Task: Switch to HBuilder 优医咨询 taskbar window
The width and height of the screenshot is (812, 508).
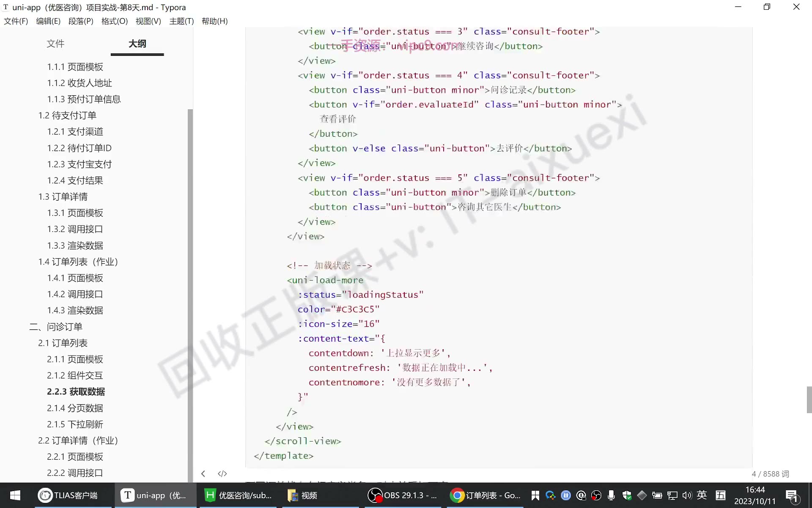Action: [239, 495]
